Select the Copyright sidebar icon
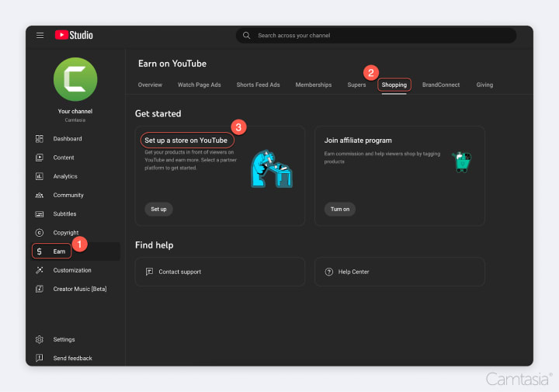The image size is (559, 392). click(x=40, y=233)
